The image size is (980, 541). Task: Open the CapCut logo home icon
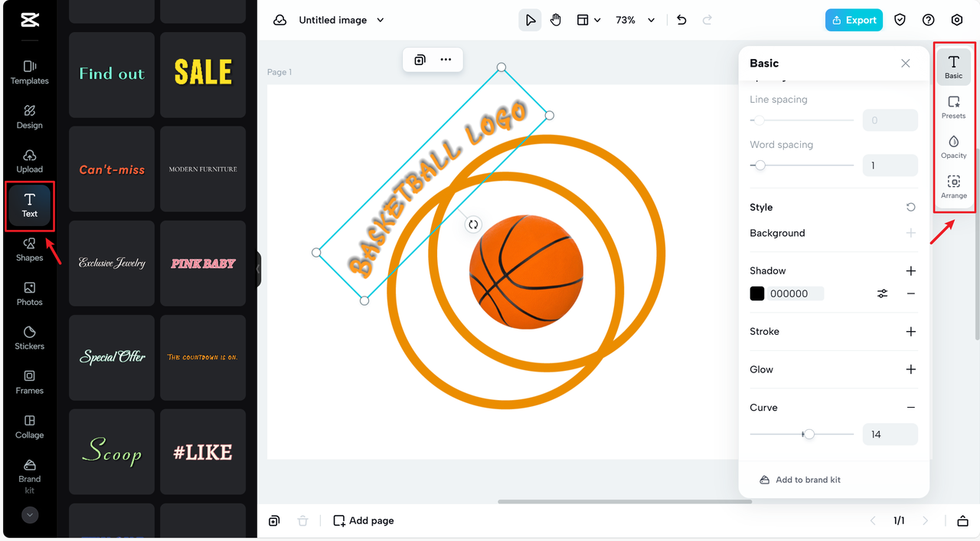[x=30, y=21]
